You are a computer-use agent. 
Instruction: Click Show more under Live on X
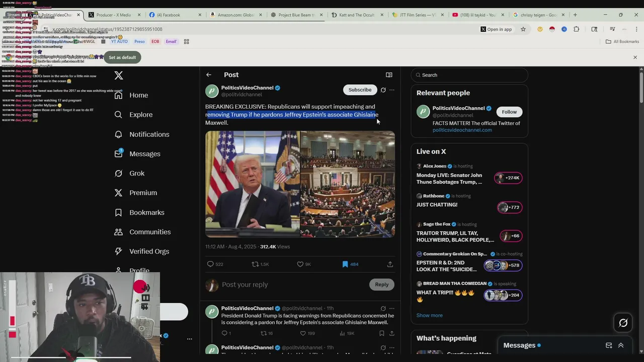(x=429, y=315)
